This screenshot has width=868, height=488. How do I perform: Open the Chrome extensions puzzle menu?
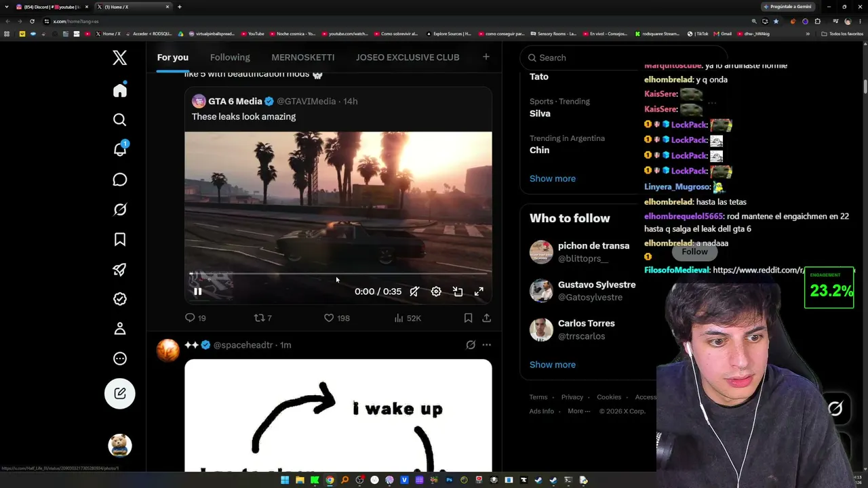818,21
